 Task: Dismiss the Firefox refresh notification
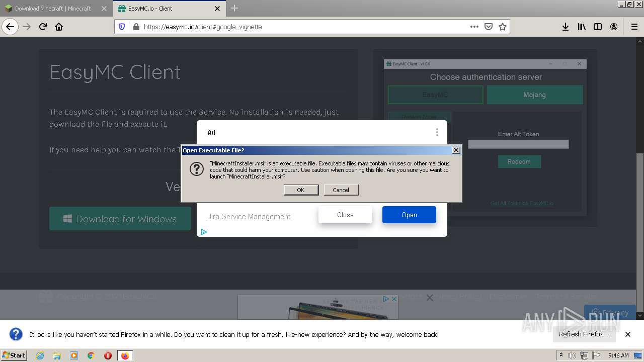pyautogui.click(x=627, y=334)
